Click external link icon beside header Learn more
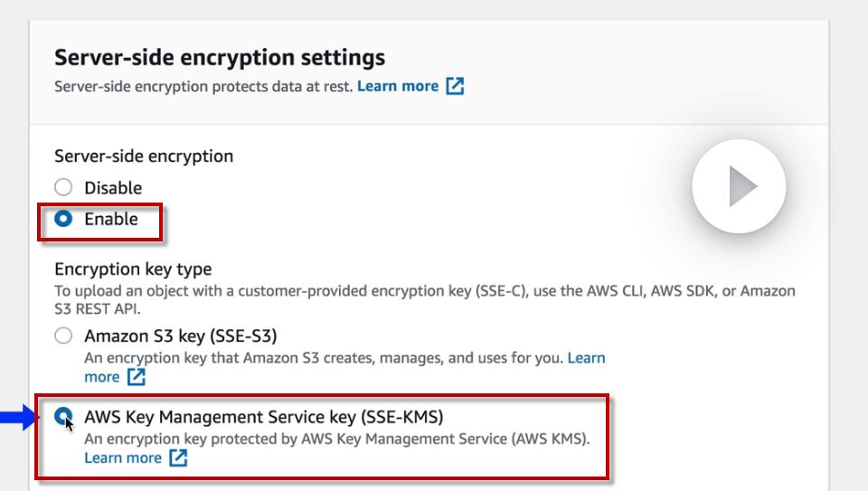The height and width of the screenshot is (491, 868). click(455, 87)
